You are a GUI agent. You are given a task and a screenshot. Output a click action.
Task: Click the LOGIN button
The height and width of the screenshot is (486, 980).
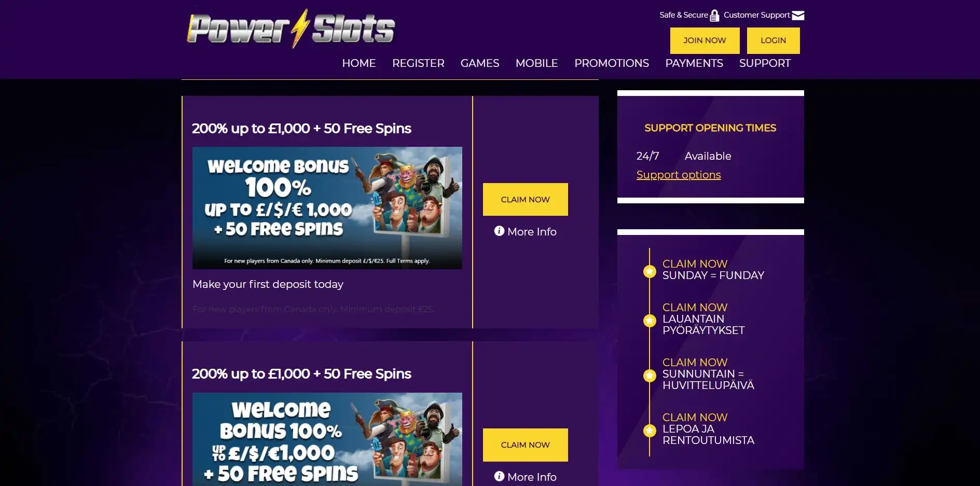coord(773,40)
